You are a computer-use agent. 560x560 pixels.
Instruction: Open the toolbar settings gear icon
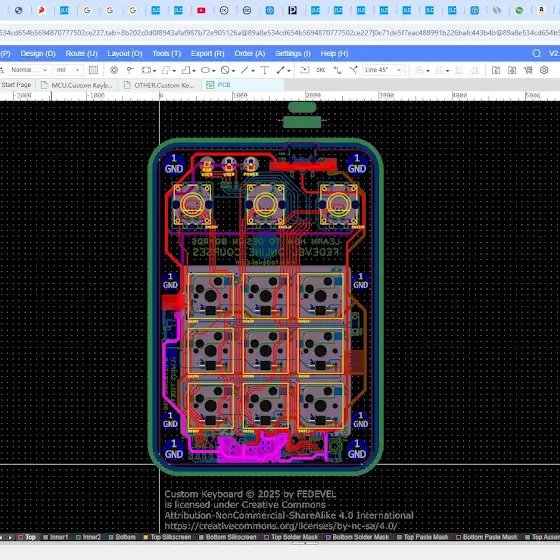[544, 70]
